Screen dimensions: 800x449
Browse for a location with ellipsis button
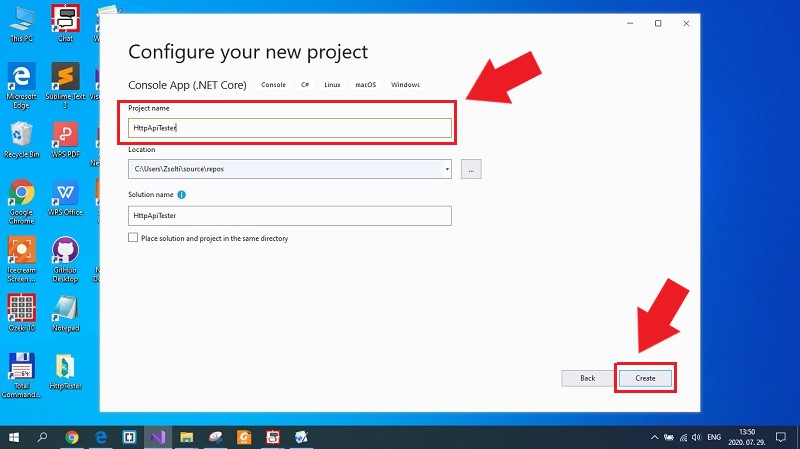click(471, 169)
